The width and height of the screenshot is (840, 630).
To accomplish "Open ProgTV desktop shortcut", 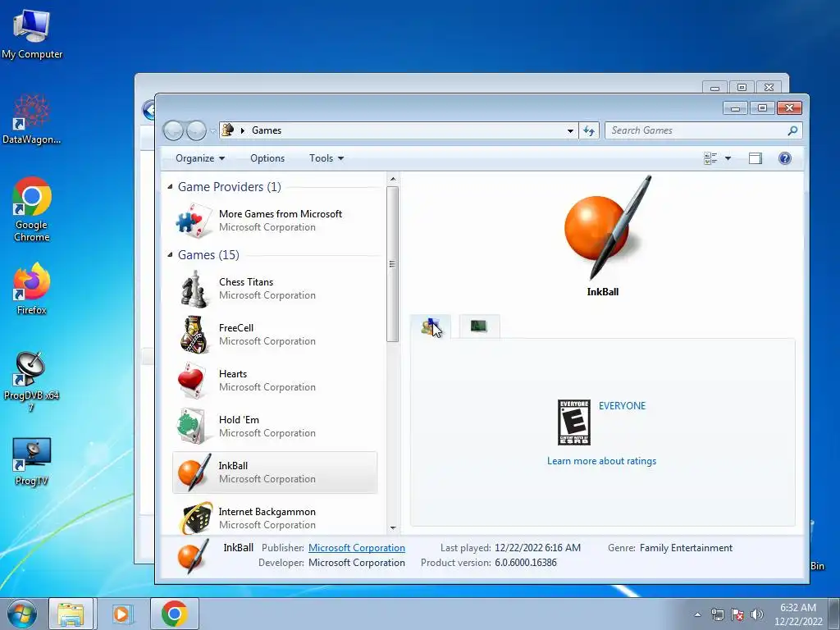I will coord(32,462).
